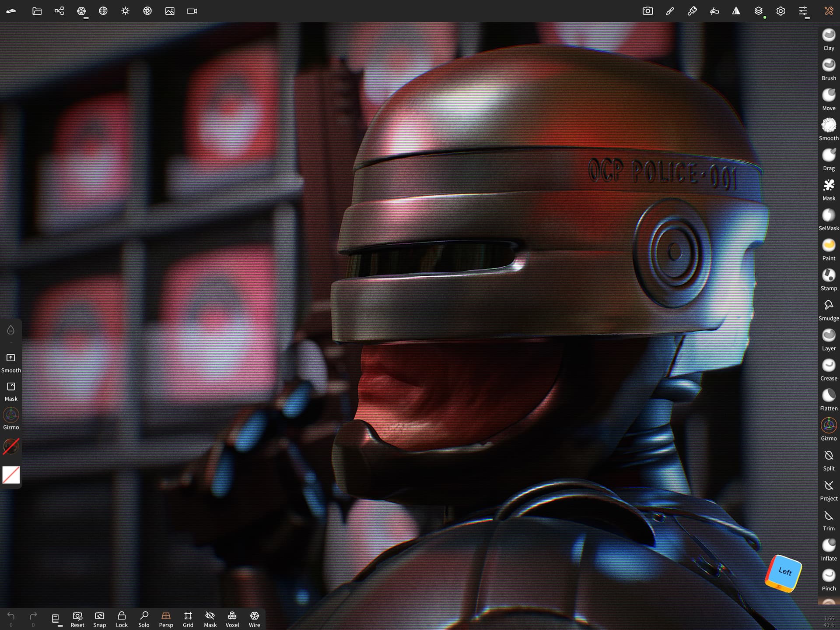Select the Smudge tool

tap(829, 310)
